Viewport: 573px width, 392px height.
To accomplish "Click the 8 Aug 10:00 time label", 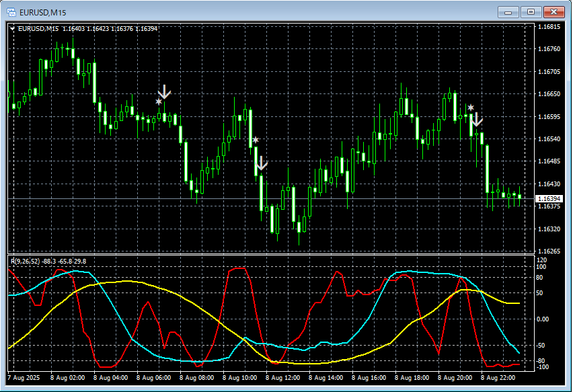I will [x=239, y=377].
